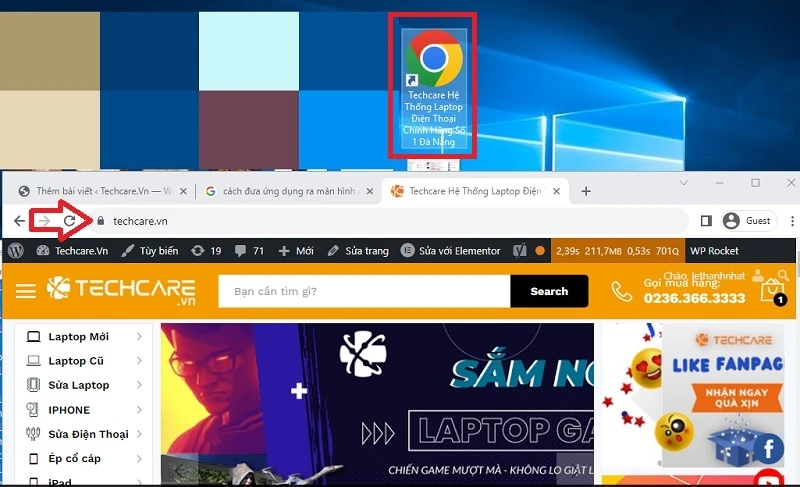Click the black Search button
Image resolution: width=800 pixels, height=487 pixels.
(549, 291)
